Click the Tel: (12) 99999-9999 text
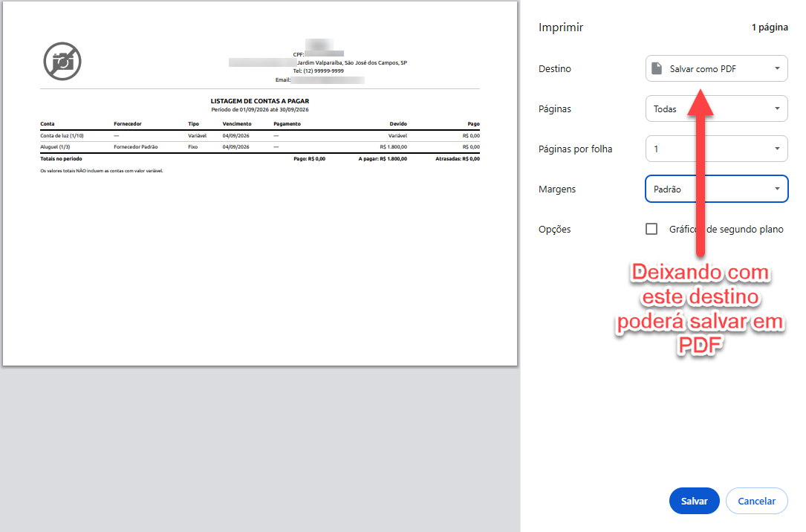The width and height of the screenshot is (806, 532). (318, 71)
